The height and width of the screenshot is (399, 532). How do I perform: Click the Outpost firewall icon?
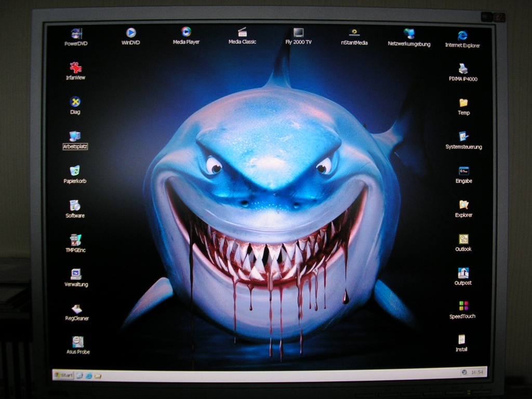point(463,273)
